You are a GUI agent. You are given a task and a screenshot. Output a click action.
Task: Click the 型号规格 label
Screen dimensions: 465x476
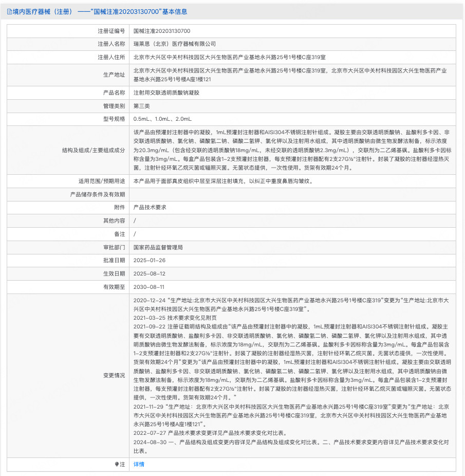click(114, 119)
